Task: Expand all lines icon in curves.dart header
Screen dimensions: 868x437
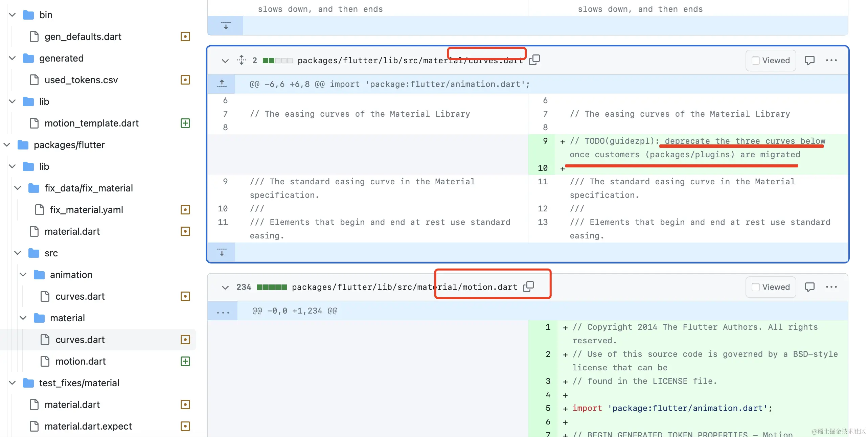Action: tap(241, 60)
